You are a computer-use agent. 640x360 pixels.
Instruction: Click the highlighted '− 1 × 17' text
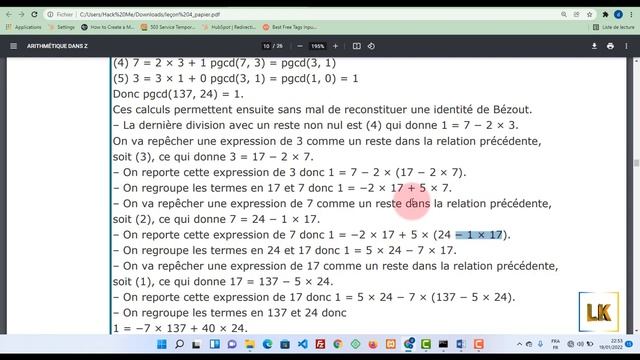click(479, 235)
